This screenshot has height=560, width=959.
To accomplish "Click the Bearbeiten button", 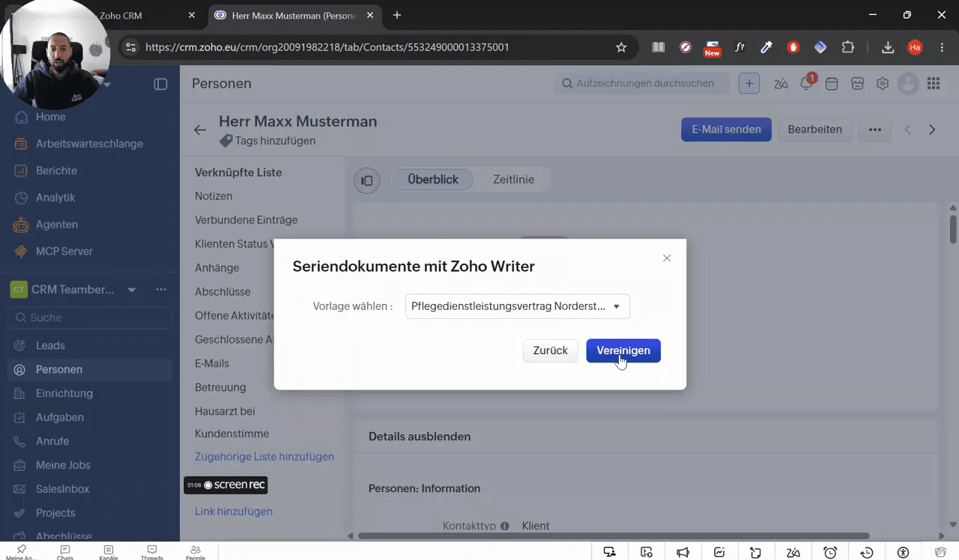I will point(815,130).
